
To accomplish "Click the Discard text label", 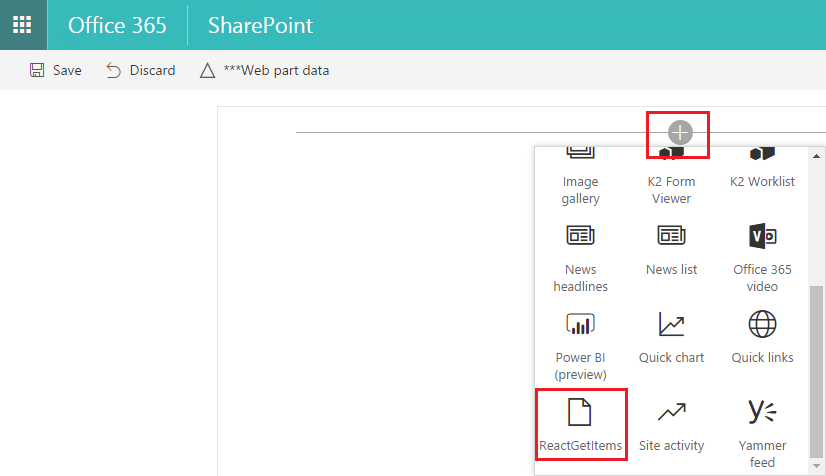I will pos(152,71).
